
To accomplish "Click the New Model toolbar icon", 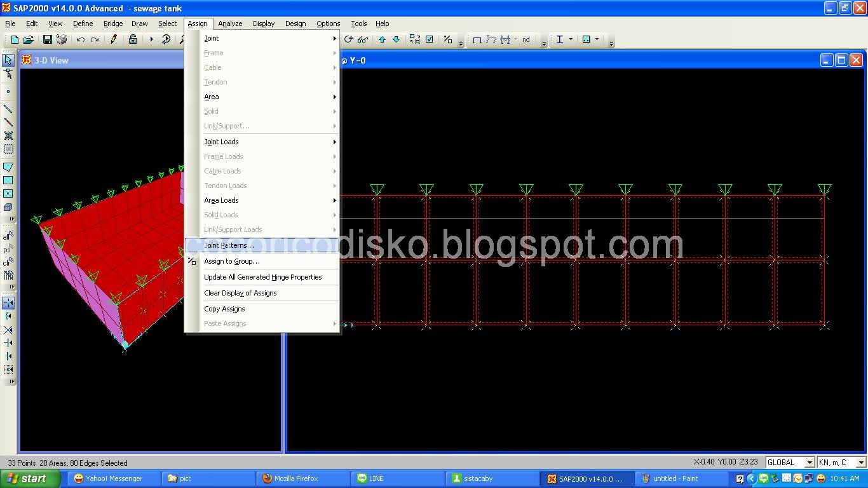I will tap(15, 39).
